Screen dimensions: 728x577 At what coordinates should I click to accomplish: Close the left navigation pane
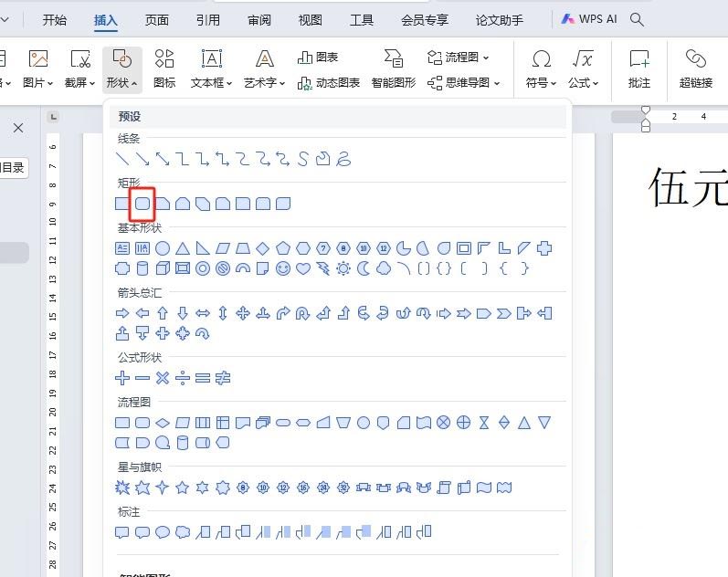pos(18,128)
